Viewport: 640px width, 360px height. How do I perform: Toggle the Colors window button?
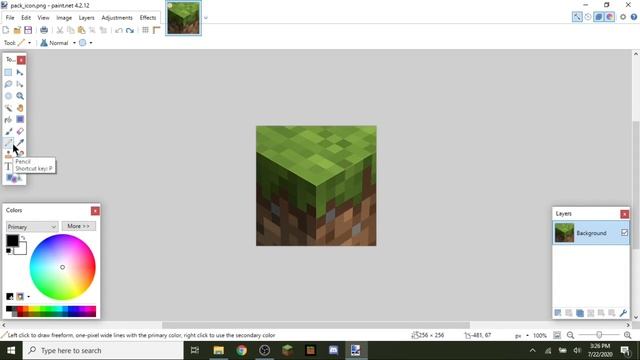point(609,17)
